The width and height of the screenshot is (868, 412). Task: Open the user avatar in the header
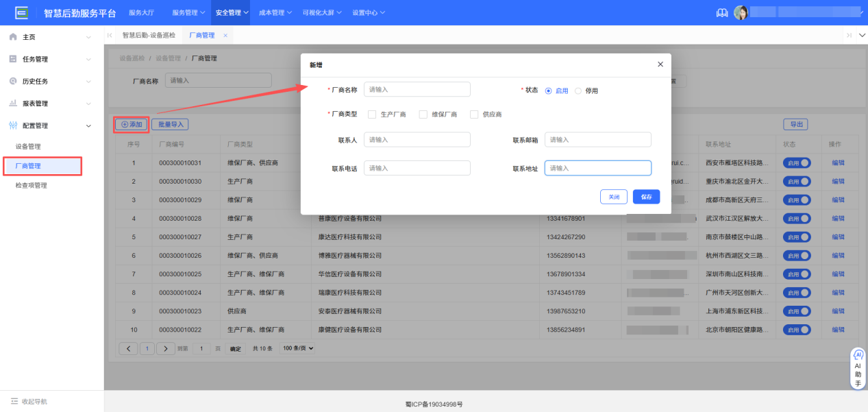pos(742,12)
